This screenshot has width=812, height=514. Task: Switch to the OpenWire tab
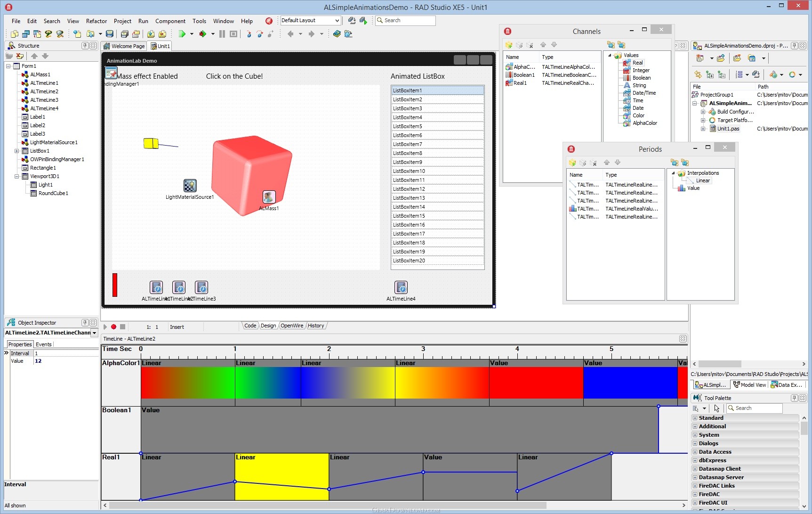[292, 326]
